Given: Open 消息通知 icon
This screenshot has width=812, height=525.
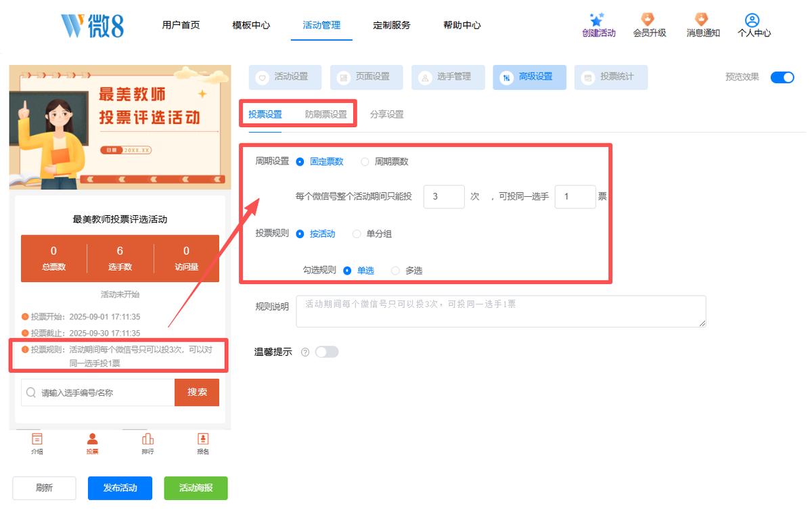Looking at the screenshot, I should click(702, 20).
